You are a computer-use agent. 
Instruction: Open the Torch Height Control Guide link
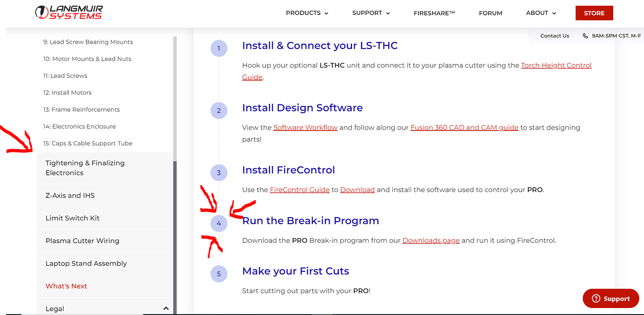(556, 65)
